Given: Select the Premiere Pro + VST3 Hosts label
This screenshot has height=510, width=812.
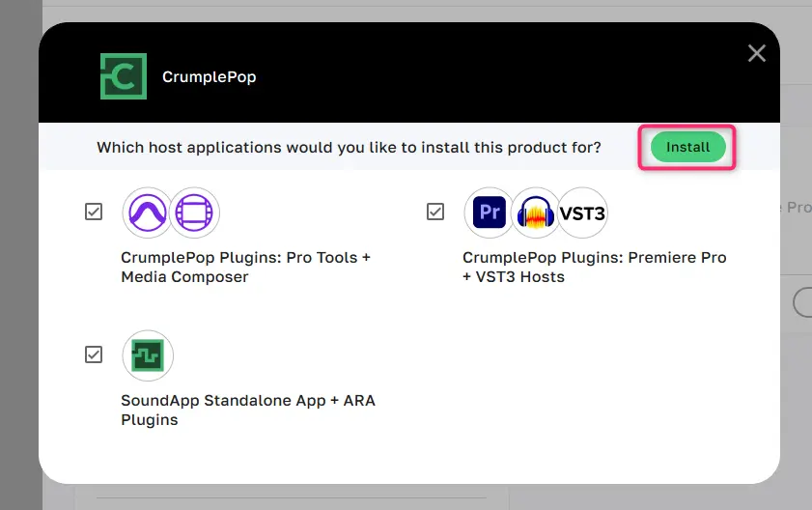Looking at the screenshot, I should pos(595,267).
